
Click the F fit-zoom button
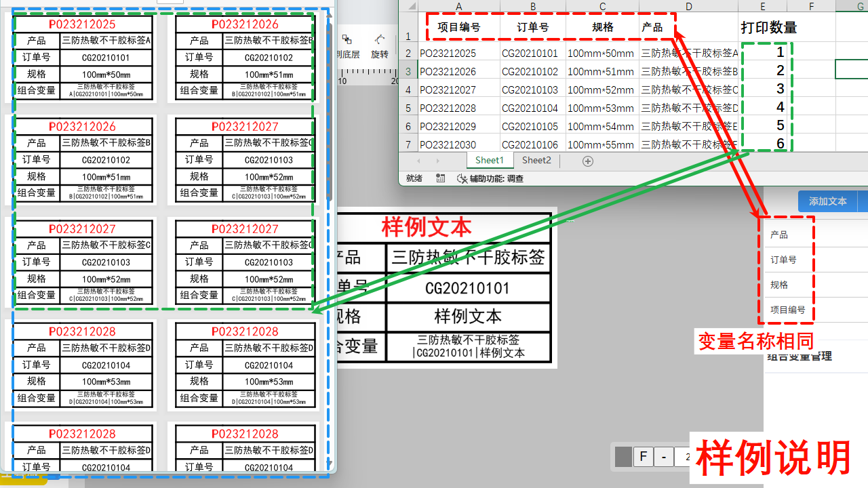644,457
